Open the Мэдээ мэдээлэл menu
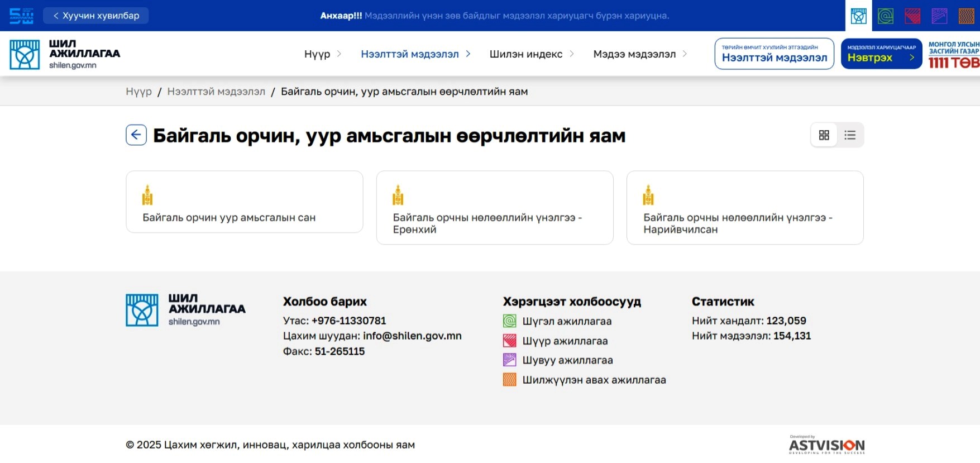 point(640,54)
